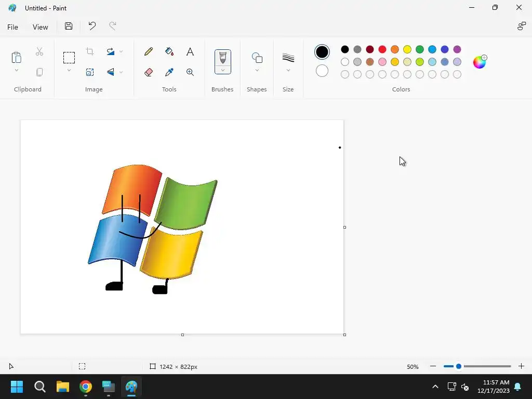Click the zoom slider handle
The image size is (532, 399).
pos(459,366)
